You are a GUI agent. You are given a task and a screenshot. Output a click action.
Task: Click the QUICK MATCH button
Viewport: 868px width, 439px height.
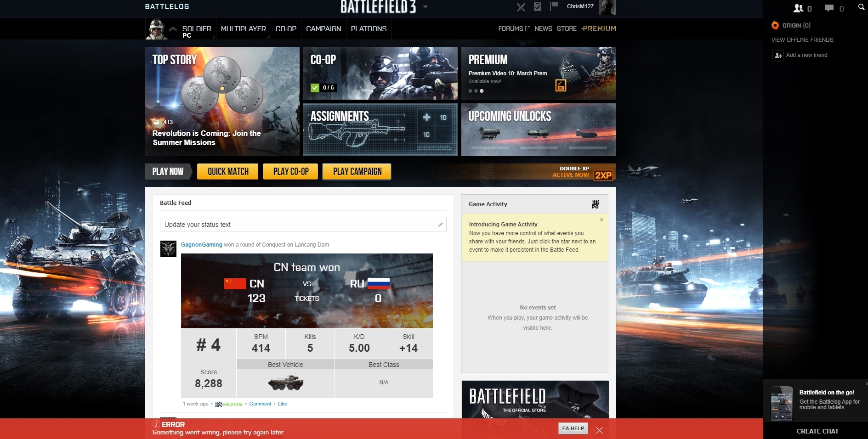coord(228,172)
